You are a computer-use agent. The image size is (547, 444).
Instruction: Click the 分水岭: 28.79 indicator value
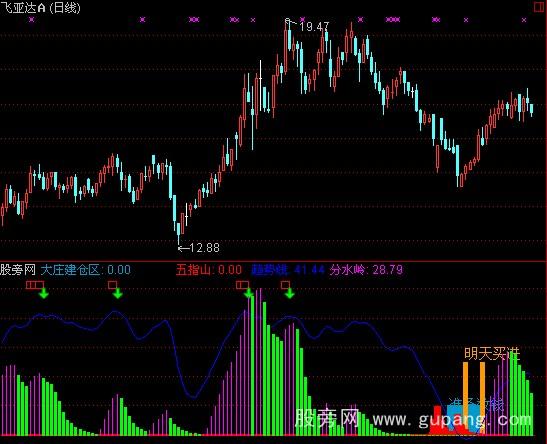pos(366,270)
